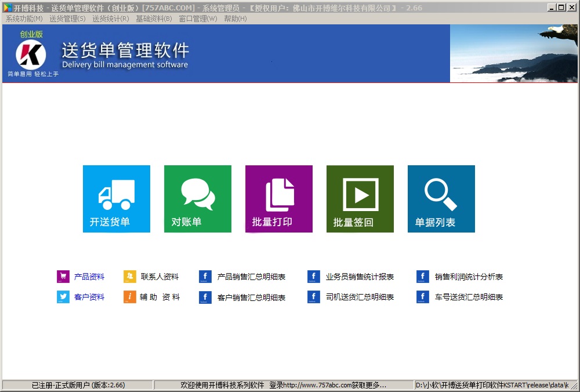This screenshot has height=392, width=580.
Task: Click the orange info icon beside 辅助资料
Action: pyautogui.click(x=130, y=297)
